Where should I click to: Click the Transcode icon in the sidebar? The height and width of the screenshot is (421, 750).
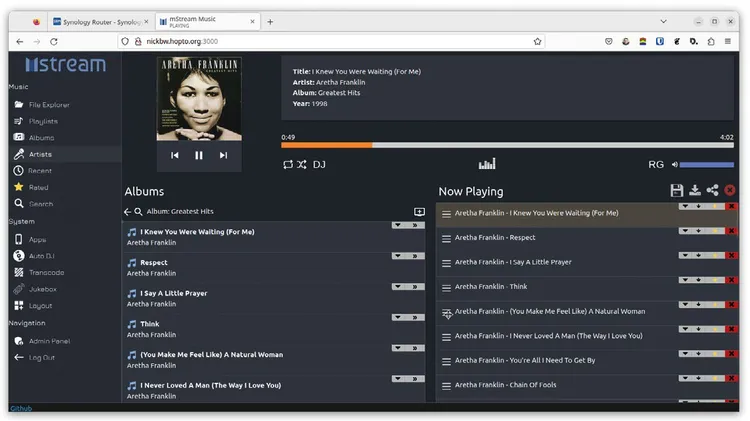coord(19,272)
